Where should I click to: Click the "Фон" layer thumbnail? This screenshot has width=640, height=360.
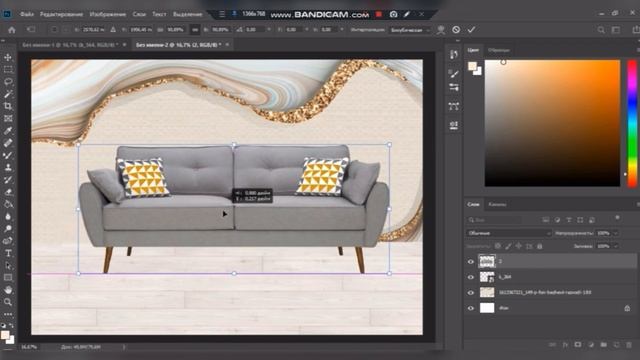tap(487, 308)
